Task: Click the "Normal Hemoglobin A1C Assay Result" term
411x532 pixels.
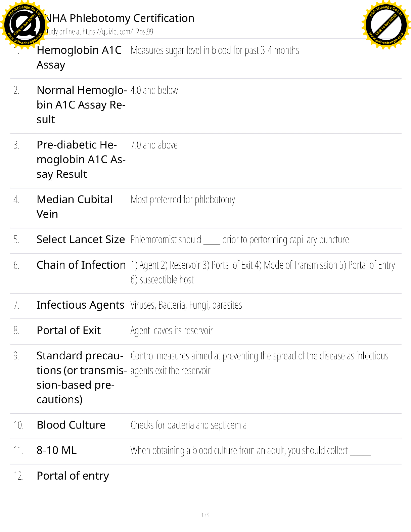Action: click(x=81, y=105)
